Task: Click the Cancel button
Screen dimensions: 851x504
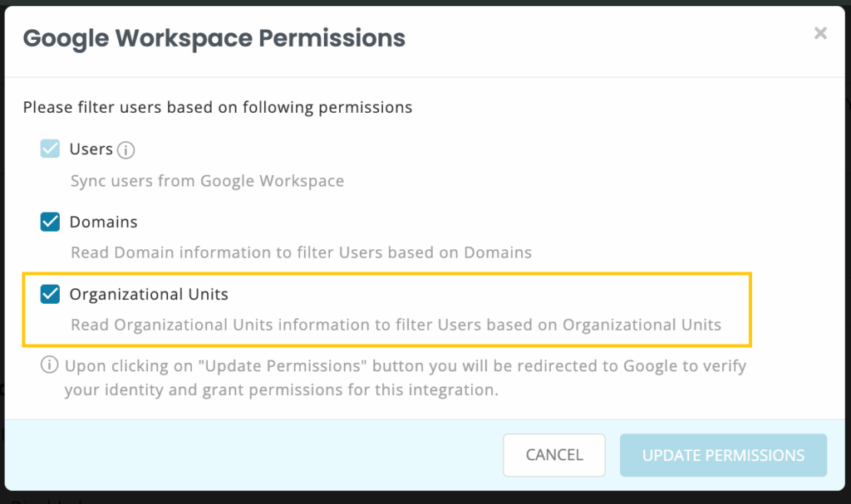Action: coord(554,455)
